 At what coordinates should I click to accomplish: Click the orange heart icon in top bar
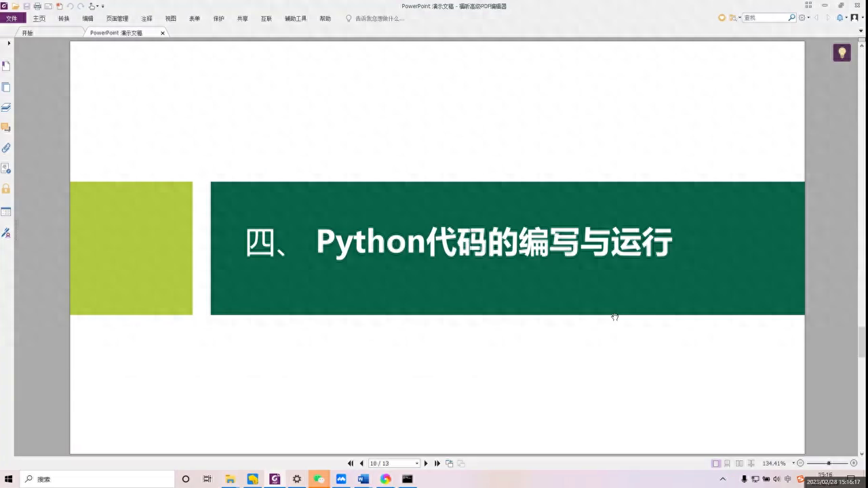pyautogui.click(x=722, y=18)
